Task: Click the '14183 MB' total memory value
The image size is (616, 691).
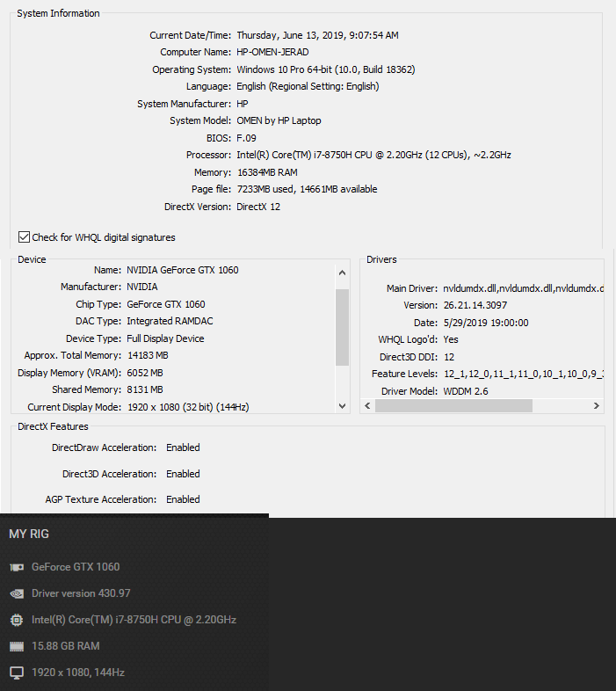Action: 148,356
